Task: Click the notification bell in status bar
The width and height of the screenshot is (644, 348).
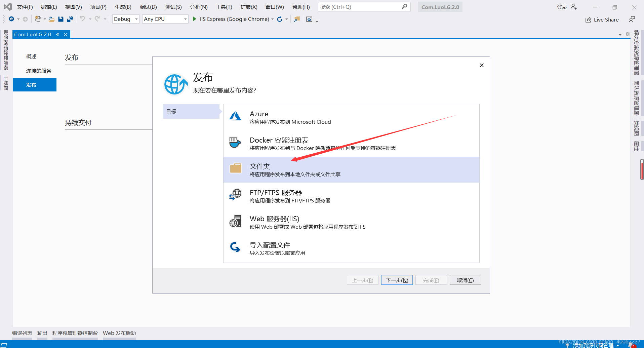Action: coord(631,345)
